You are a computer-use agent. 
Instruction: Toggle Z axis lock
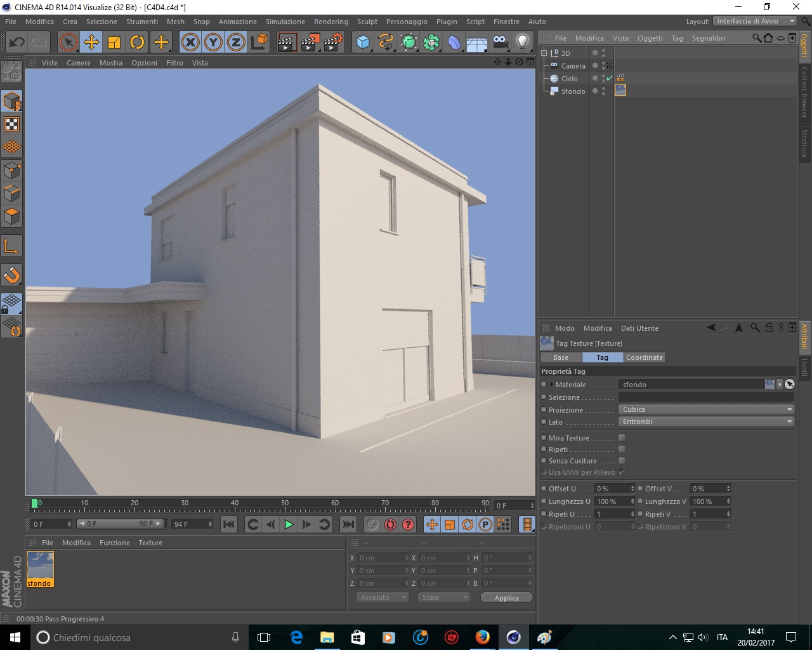236,43
